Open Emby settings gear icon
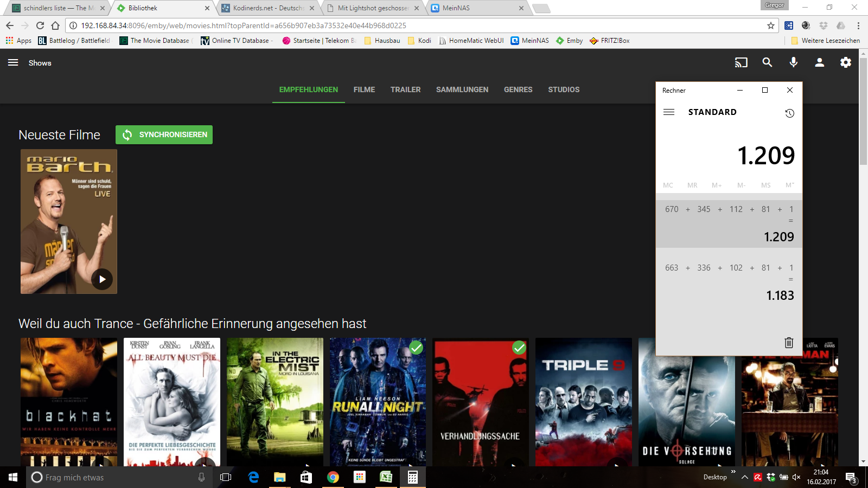This screenshot has height=488, width=868. 846,63
